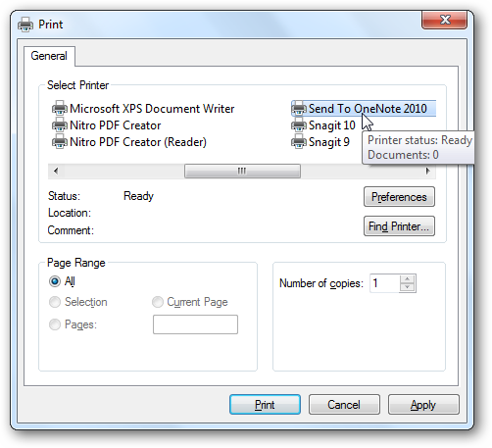Increase number of copies with up arrow
492x448 pixels.
(x=407, y=279)
